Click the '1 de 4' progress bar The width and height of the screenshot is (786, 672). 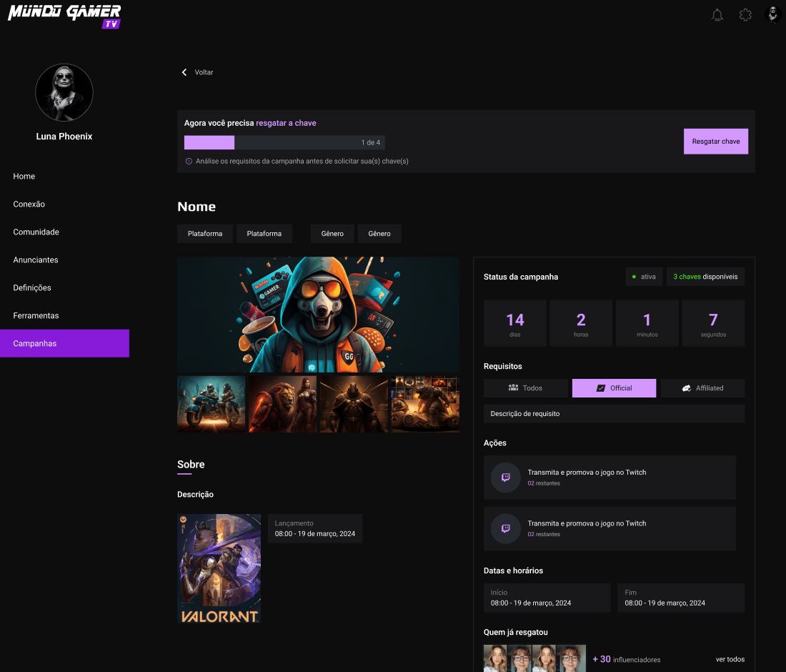pos(284,142)
